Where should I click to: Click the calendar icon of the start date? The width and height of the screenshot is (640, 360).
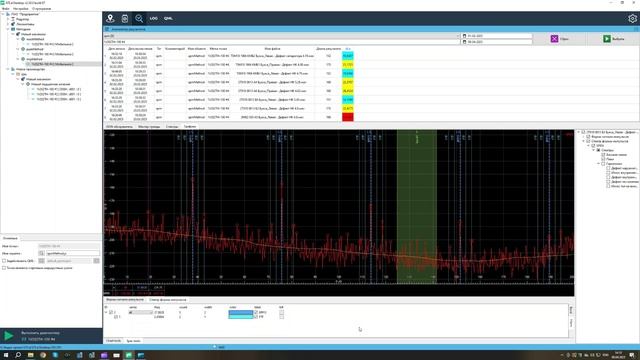pyautogui.click(x=464, y=36)
